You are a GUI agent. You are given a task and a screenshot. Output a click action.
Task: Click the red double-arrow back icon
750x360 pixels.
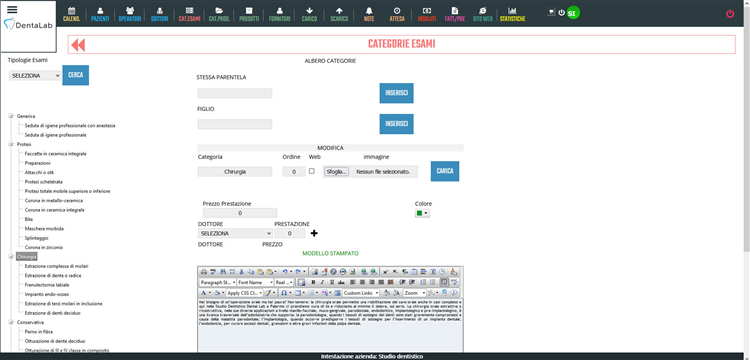(x=78, y=45)
